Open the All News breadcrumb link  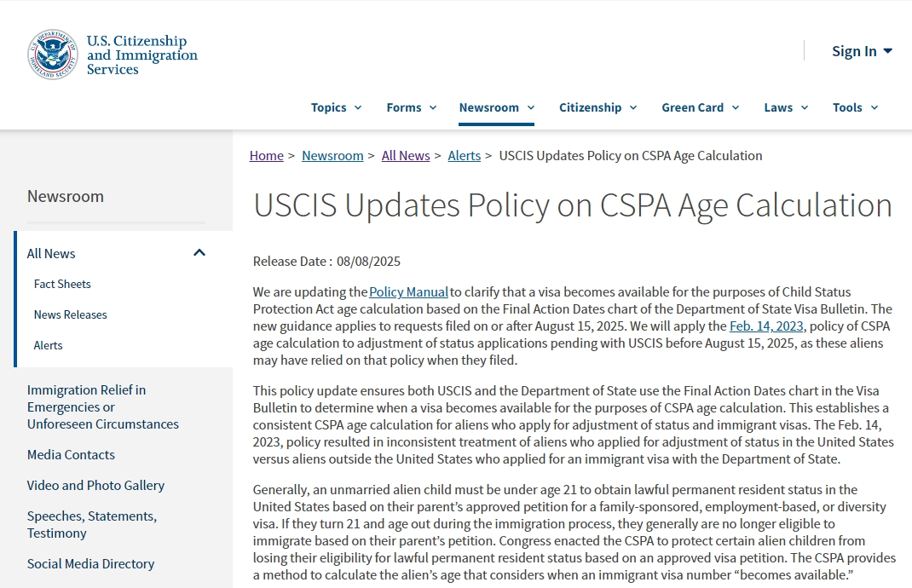point(406,156)
